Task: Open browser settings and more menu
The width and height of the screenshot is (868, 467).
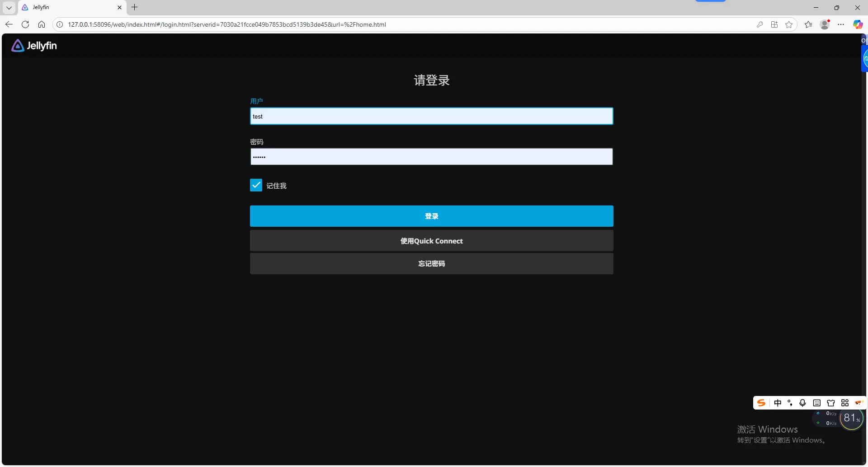Action: (841, 24)
